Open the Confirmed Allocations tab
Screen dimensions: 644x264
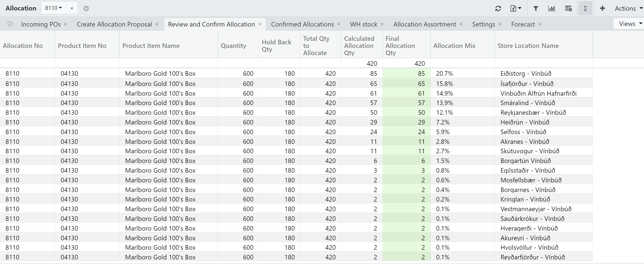point(302,24)
